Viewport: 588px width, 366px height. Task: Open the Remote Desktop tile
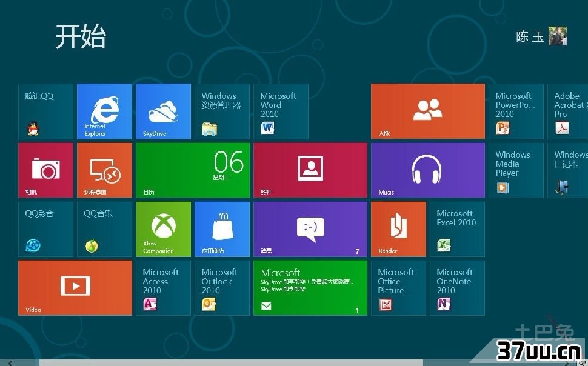(x=105, y=170)
